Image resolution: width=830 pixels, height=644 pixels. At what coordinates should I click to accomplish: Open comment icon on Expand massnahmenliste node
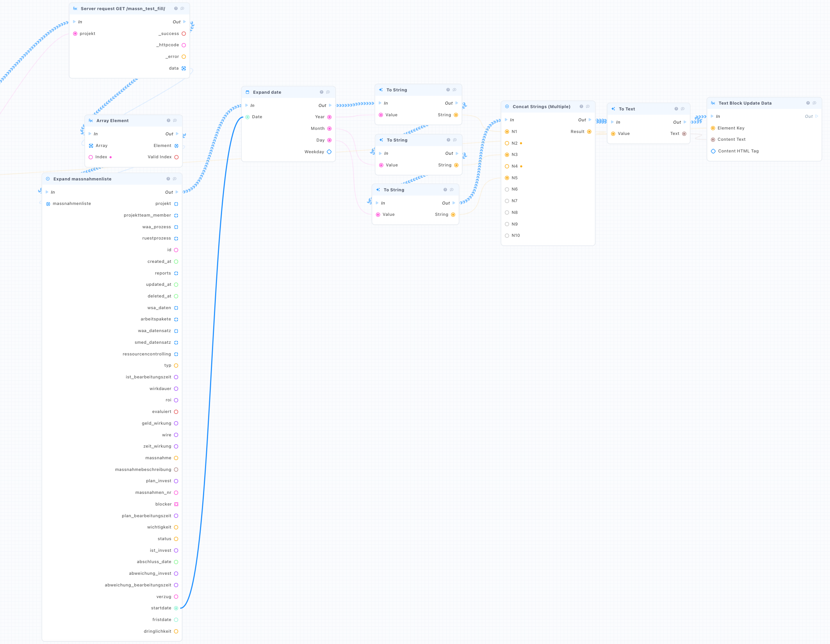pos(175,179)
